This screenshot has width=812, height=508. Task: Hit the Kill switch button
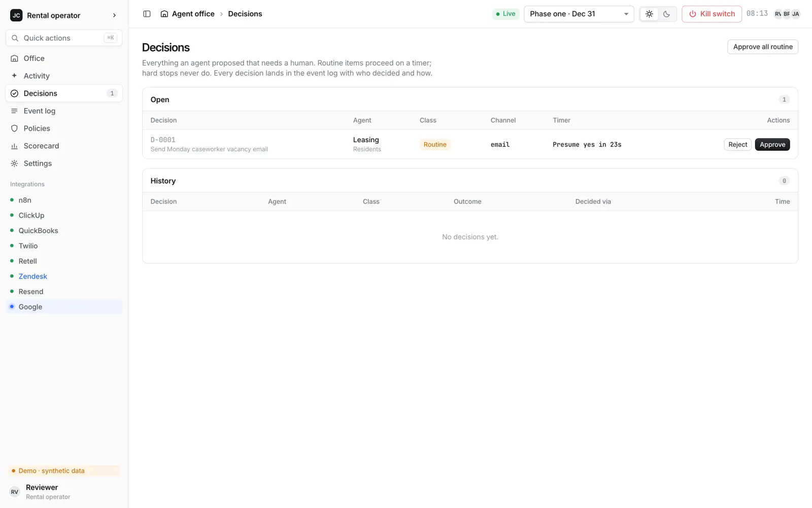click(x=712, y=14)
